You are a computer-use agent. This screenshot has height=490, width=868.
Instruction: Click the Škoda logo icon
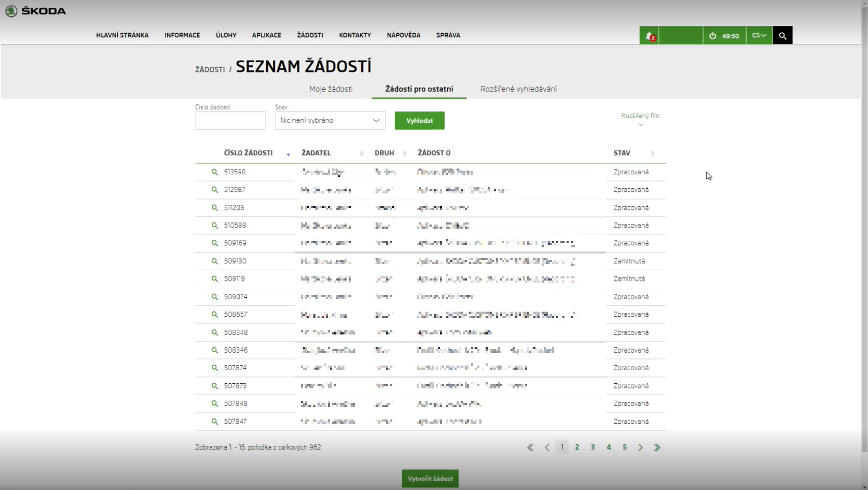pyautogui.click(x=11, y=11)
